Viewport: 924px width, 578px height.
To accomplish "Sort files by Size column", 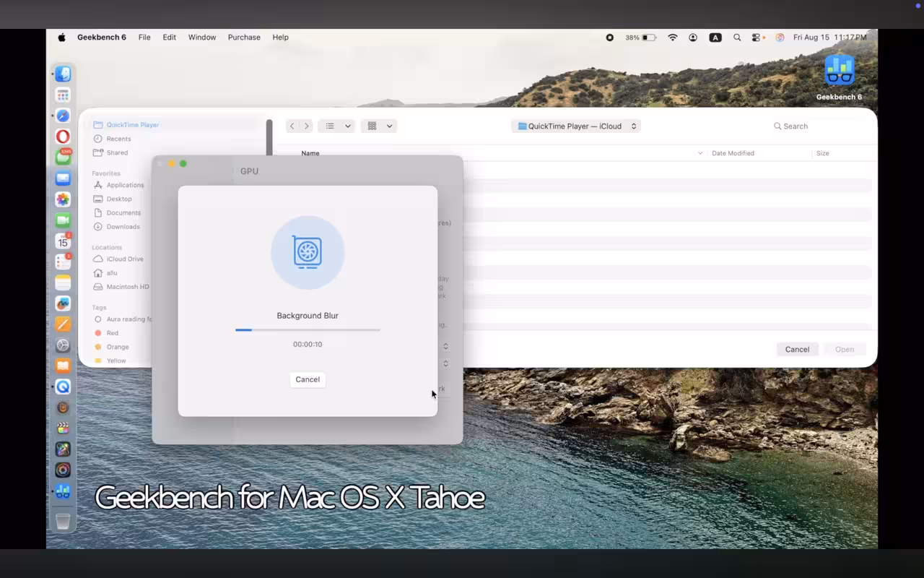I will click(822, 153).
